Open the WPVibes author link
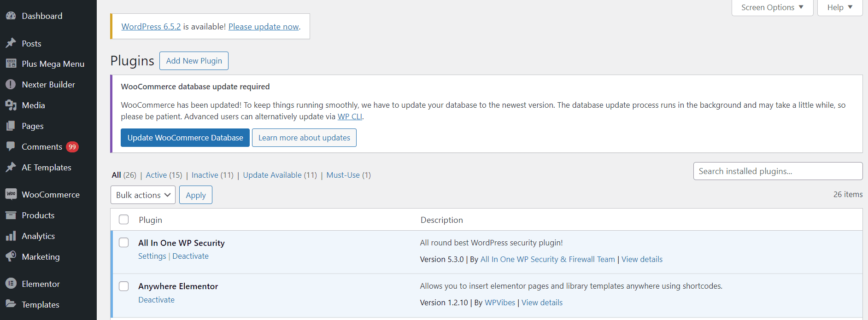Image resolution: width=868 pixels, height=320 pixels. pos(500,303)
